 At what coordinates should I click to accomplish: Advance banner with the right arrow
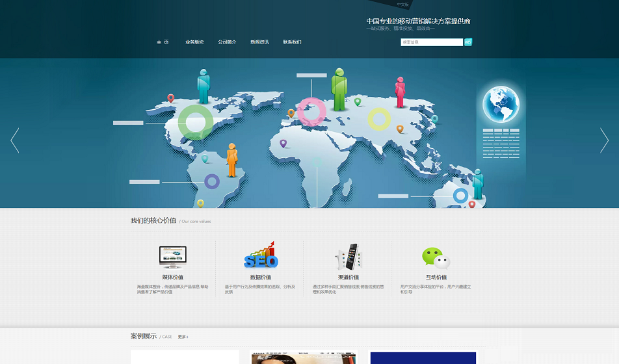(604, 140)
